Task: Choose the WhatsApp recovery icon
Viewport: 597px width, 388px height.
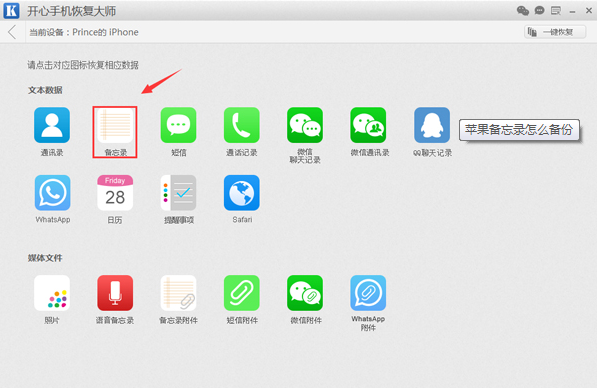Action: (x=52, y=193)
